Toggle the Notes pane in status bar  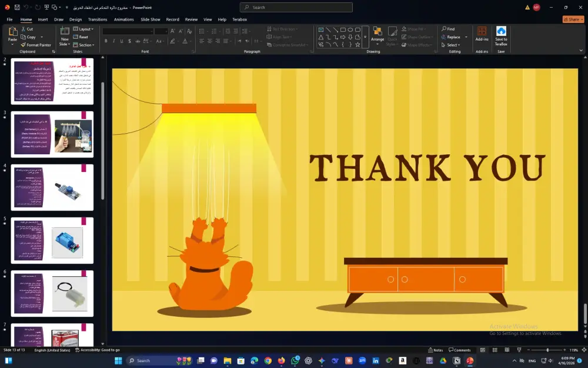tap(437, 349)
